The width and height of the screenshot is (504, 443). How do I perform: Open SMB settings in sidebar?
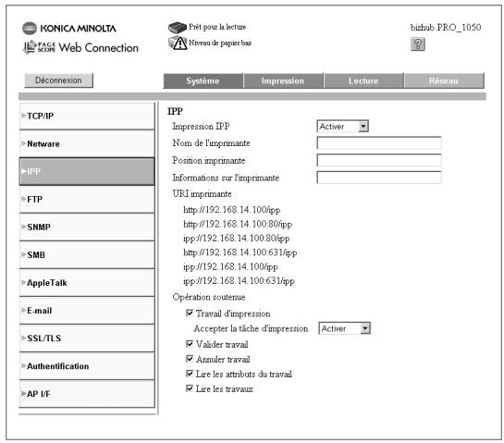point(87,255)
